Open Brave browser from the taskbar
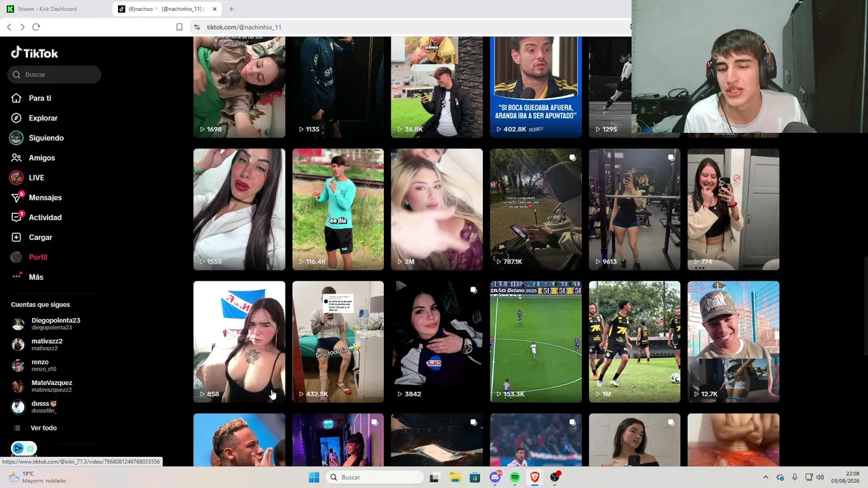The image size is (868, 488). [x=535, y=477]
